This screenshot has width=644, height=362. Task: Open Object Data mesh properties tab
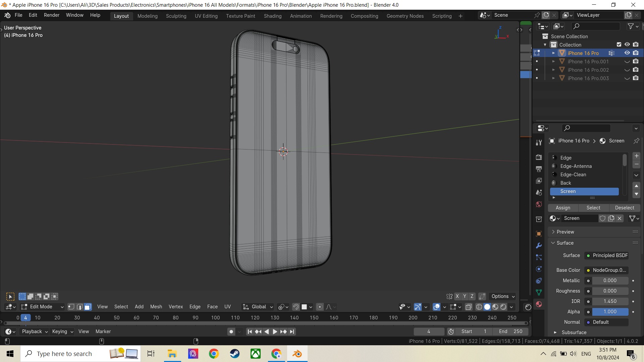pyautogui.click(x=539, y=292)
